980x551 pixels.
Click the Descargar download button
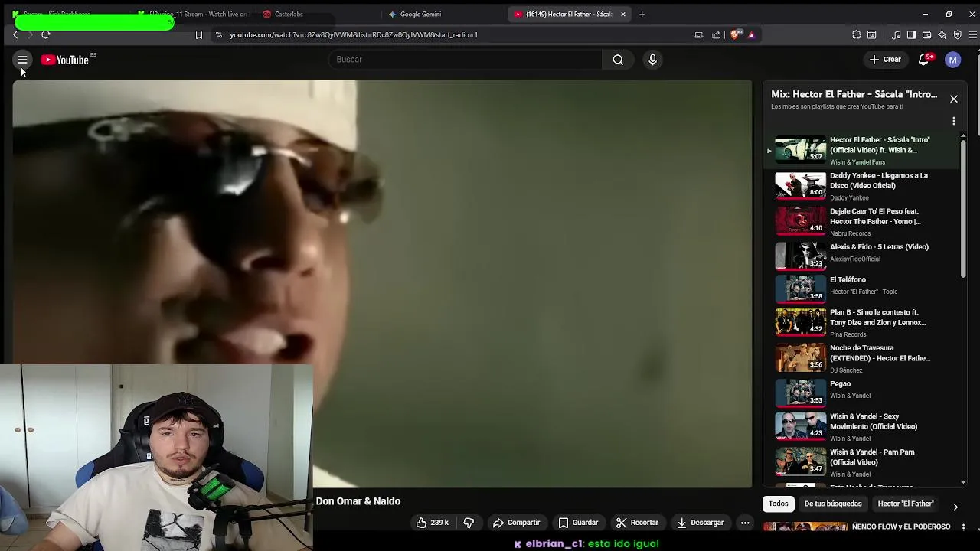700,523
